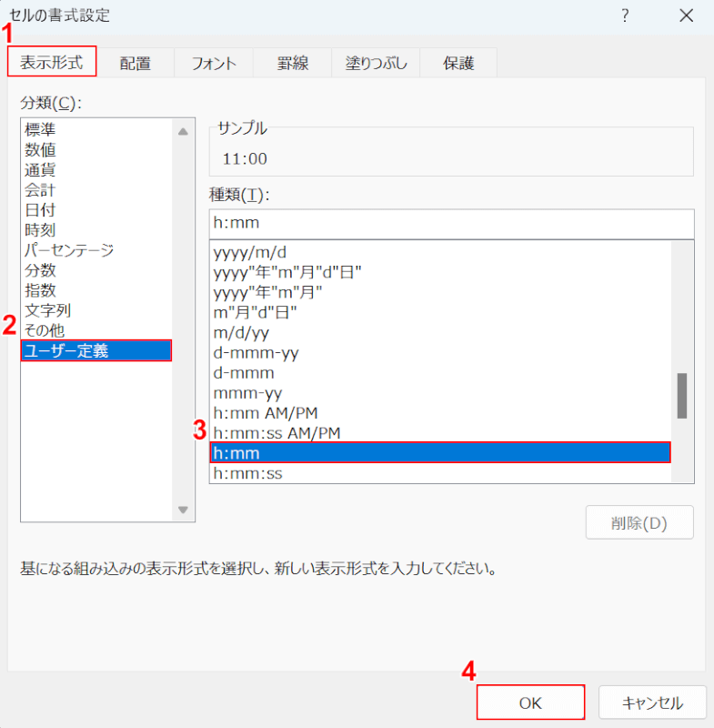This screenshot has height=728, width=714.
Task: Select 文字列 in the category list
Action: [x=47, y=310]
